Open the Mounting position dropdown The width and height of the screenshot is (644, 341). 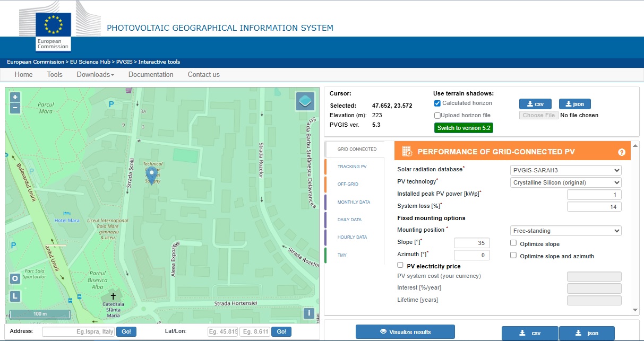coord(565,231)
